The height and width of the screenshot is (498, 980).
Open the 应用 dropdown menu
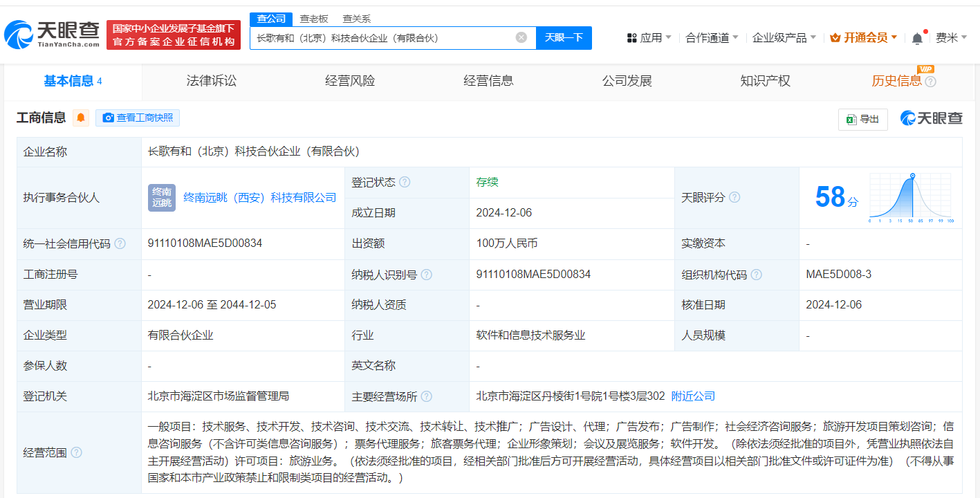tap(649, 37)
